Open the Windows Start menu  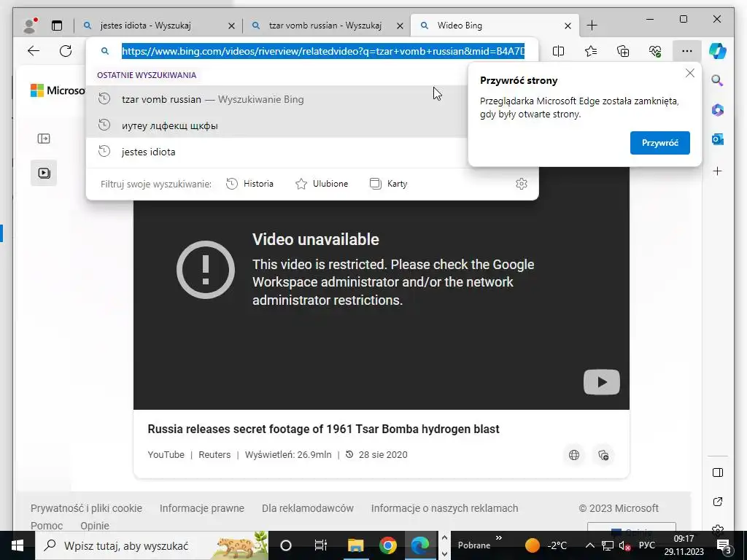18,545
